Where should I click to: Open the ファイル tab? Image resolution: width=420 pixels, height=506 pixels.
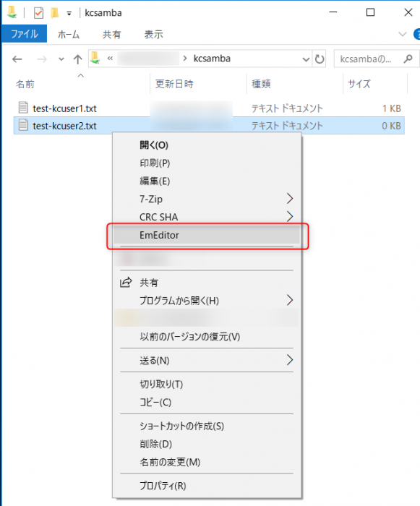click(25, 34)
